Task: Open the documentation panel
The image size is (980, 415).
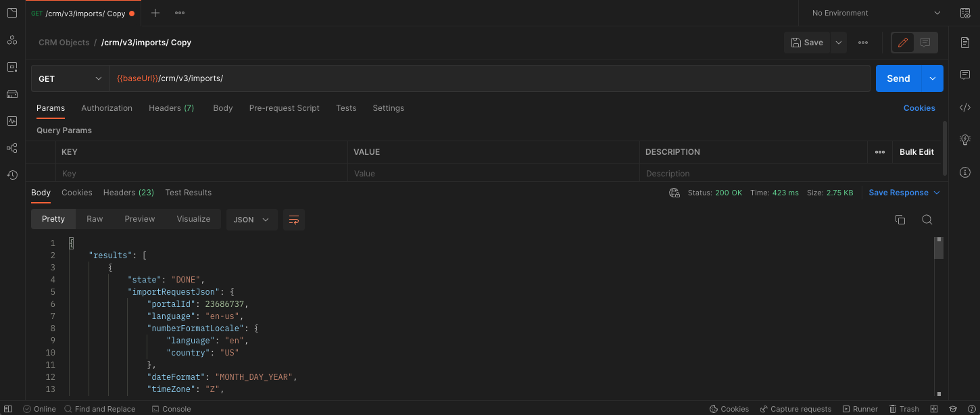Action: coord(965,42)
